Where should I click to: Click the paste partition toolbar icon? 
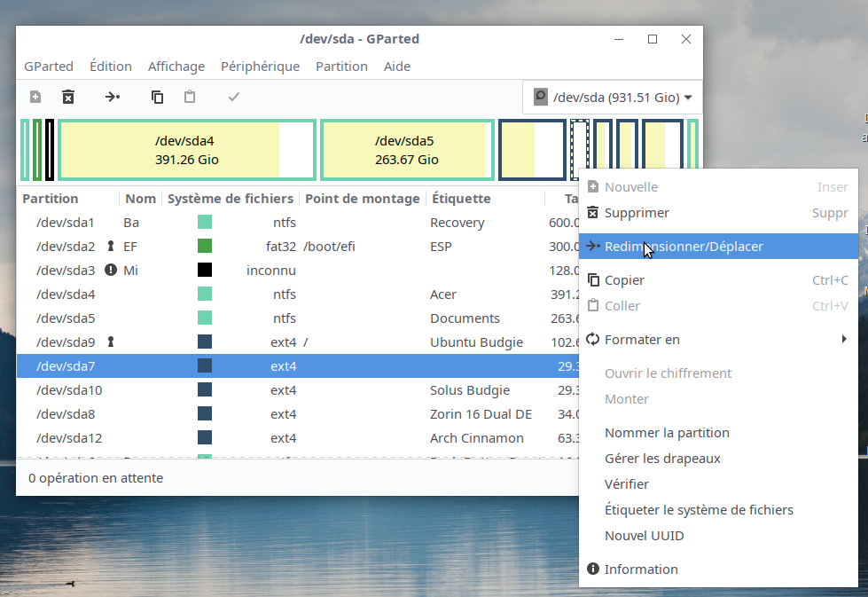pos(190,97)
